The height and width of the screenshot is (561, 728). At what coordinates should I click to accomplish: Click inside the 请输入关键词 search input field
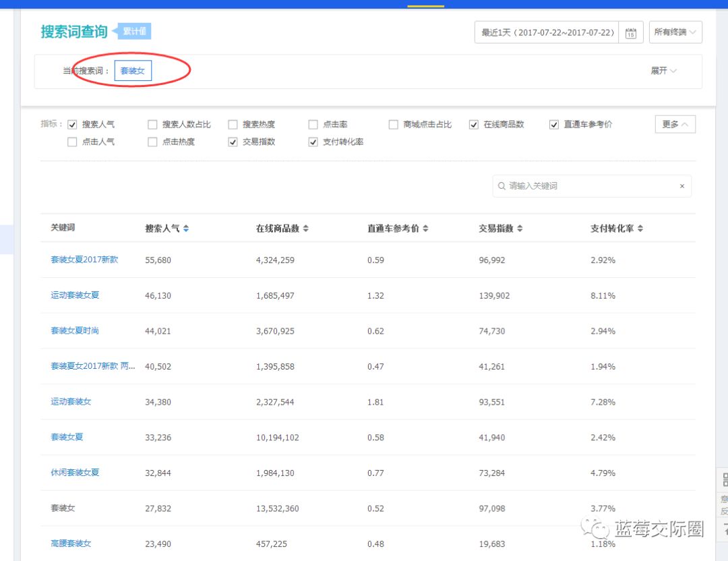tap(580, 186)
